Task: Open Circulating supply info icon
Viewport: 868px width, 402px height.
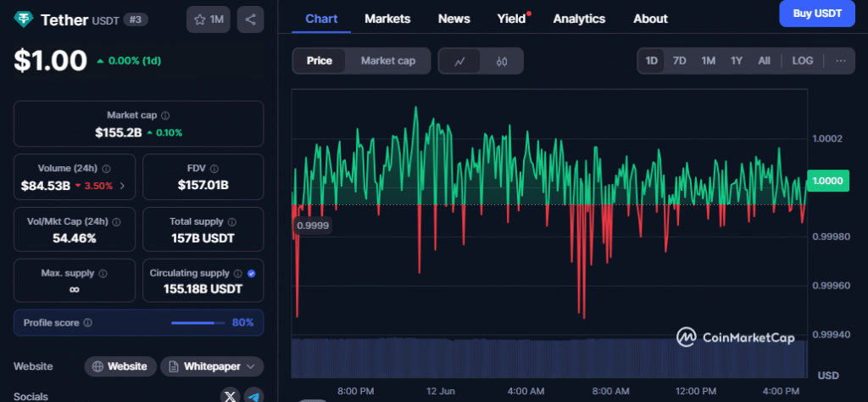Action: click(x=238, y=274)
